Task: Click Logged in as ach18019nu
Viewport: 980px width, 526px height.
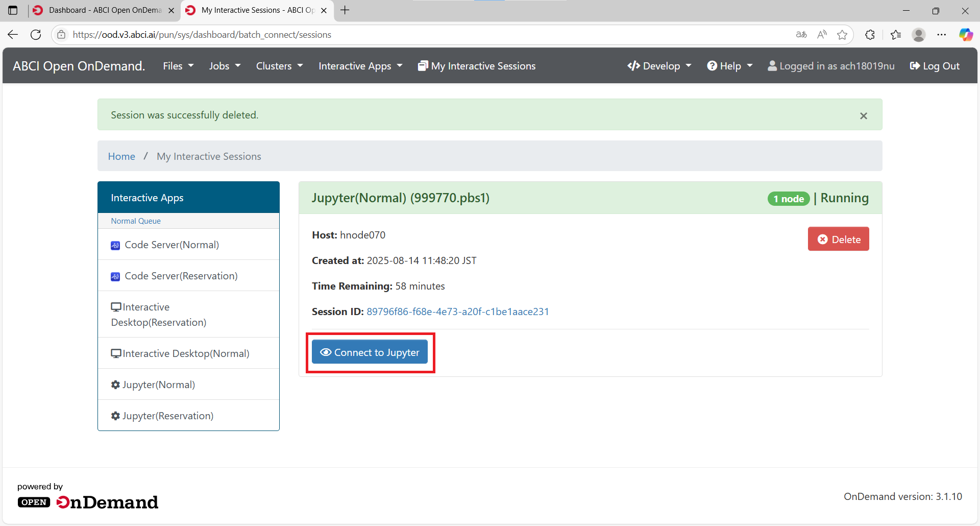Action: (x=831, y=66)
